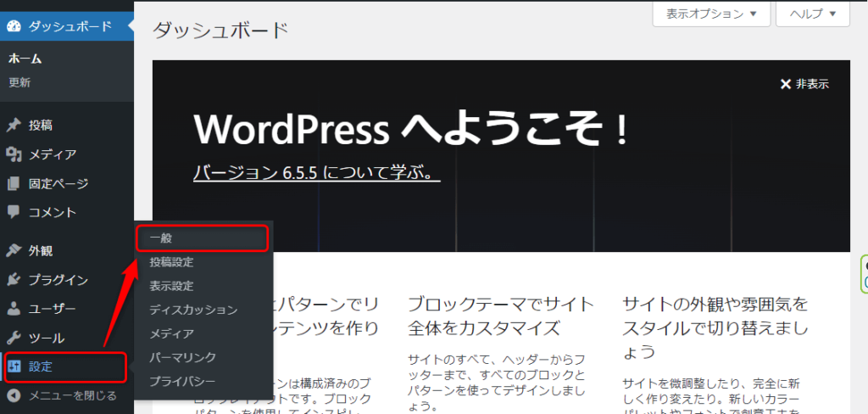Choose メディア in settings flyout
The height and width of the screenshot is (414, 868).
171,333
